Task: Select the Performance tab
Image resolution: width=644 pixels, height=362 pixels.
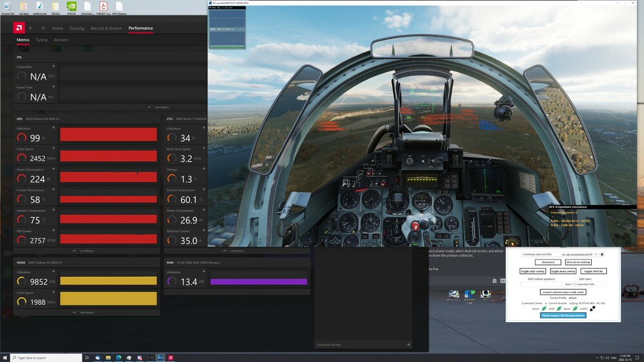Action: 140,28
